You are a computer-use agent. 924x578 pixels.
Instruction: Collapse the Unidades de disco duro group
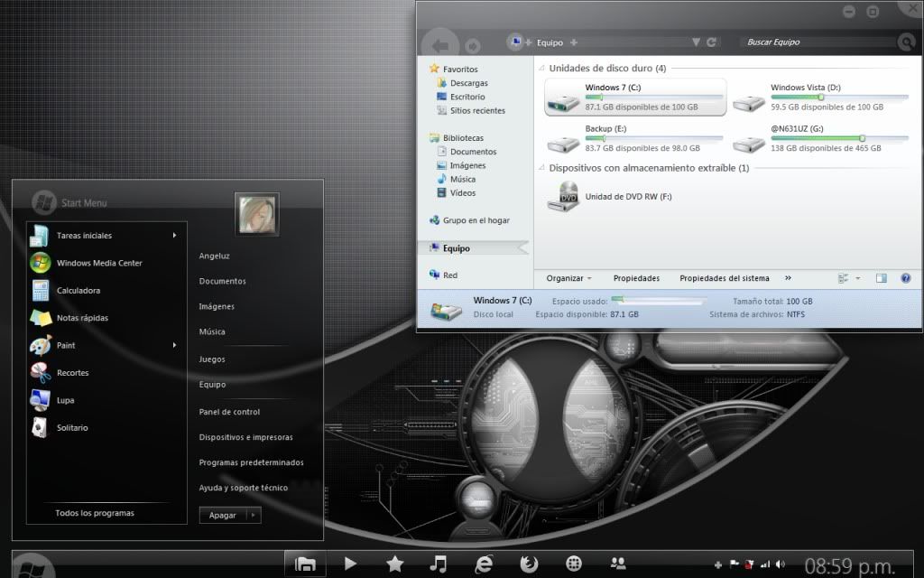pyautogui.click(x=541, y=69)
